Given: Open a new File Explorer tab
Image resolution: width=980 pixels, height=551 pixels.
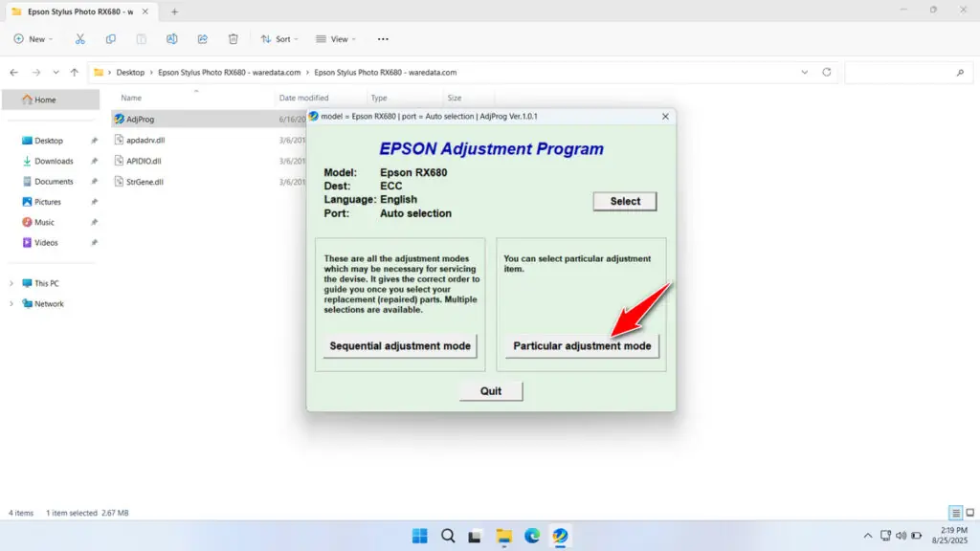Looking at the screenshot, I should point(174,11).
